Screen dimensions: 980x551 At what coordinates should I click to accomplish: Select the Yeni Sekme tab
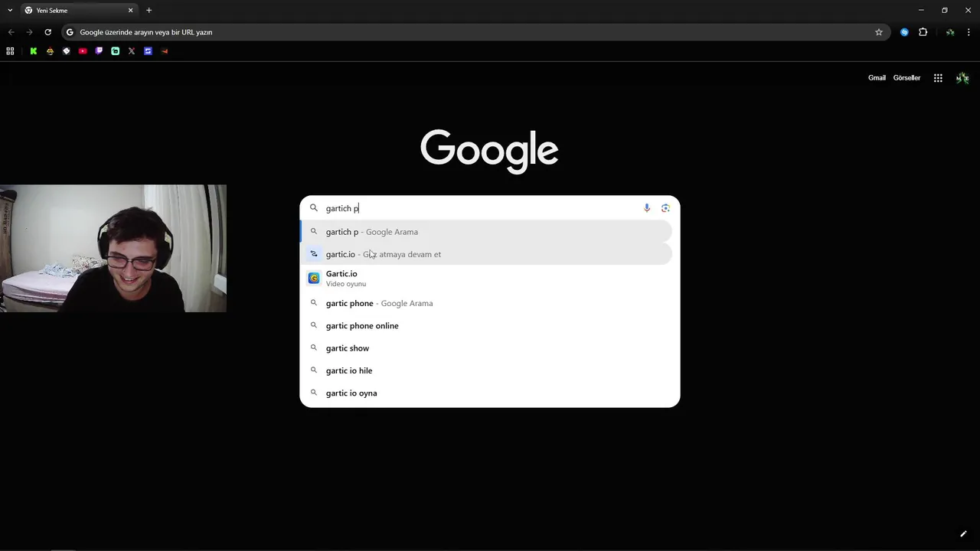click(x=78, y=10)
